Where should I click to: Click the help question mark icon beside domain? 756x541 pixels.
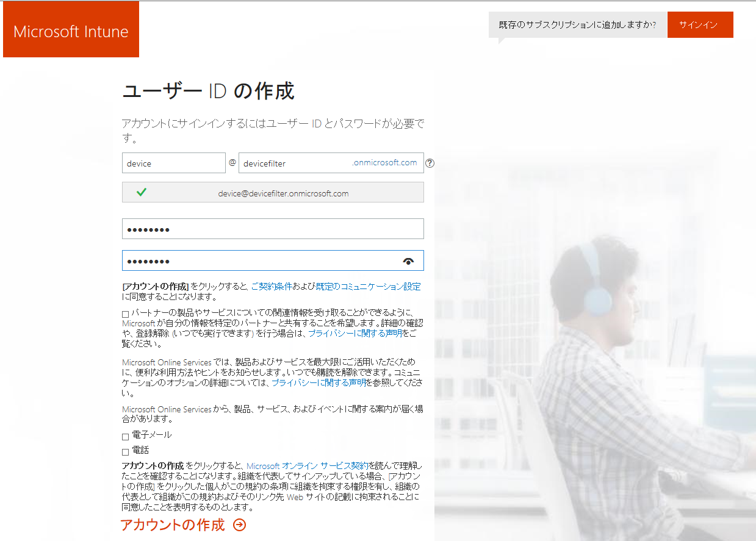430,163
